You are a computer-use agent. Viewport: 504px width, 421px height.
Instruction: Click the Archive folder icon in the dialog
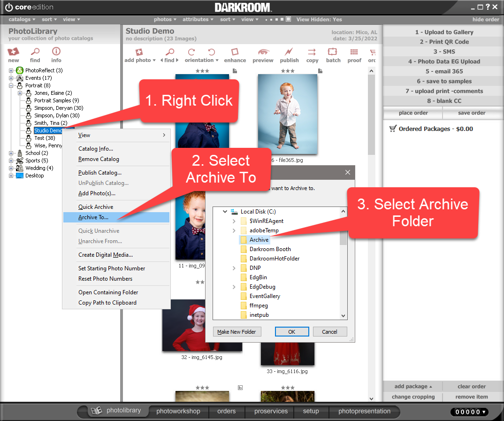click(x=244, y=240)
